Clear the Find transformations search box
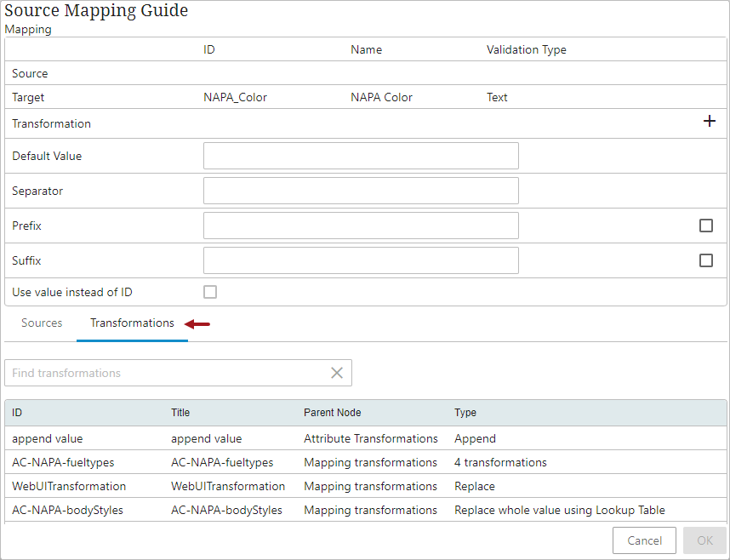 337,373
